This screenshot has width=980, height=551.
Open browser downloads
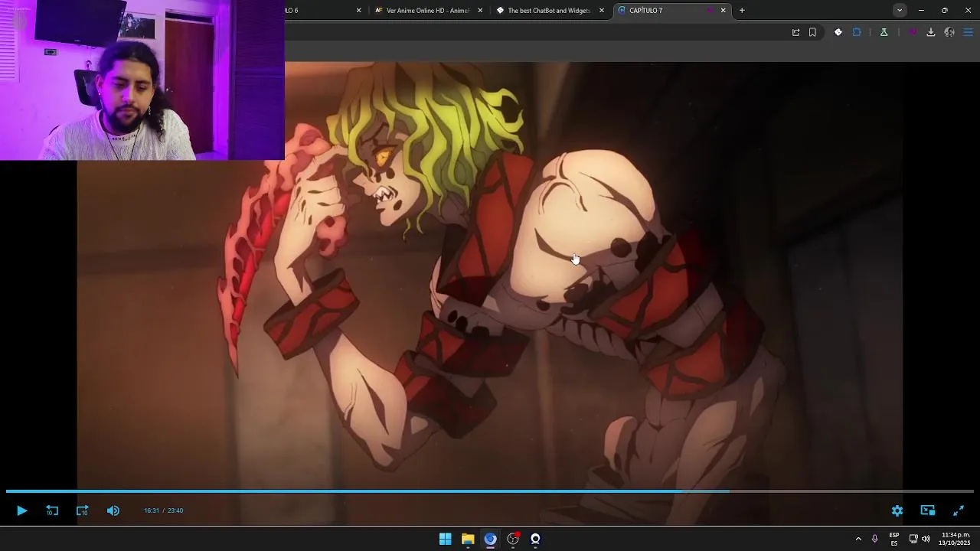[x=931, y=32]
